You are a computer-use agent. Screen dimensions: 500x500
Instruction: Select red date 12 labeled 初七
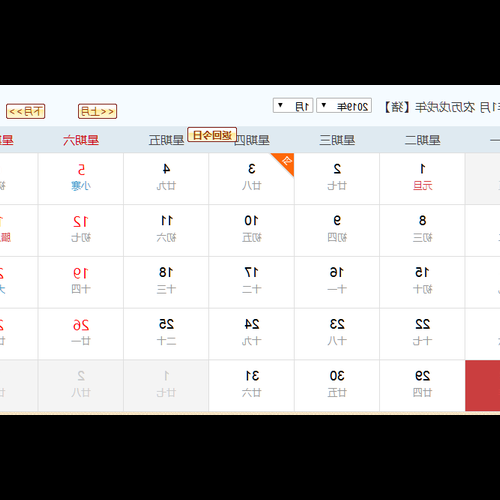[x=81, y=230]
